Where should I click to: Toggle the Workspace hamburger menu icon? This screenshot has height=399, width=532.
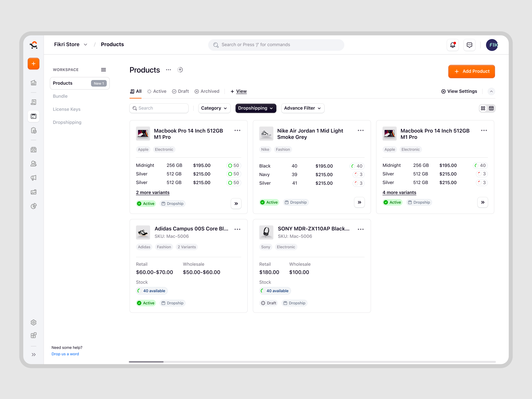[103, 70]
